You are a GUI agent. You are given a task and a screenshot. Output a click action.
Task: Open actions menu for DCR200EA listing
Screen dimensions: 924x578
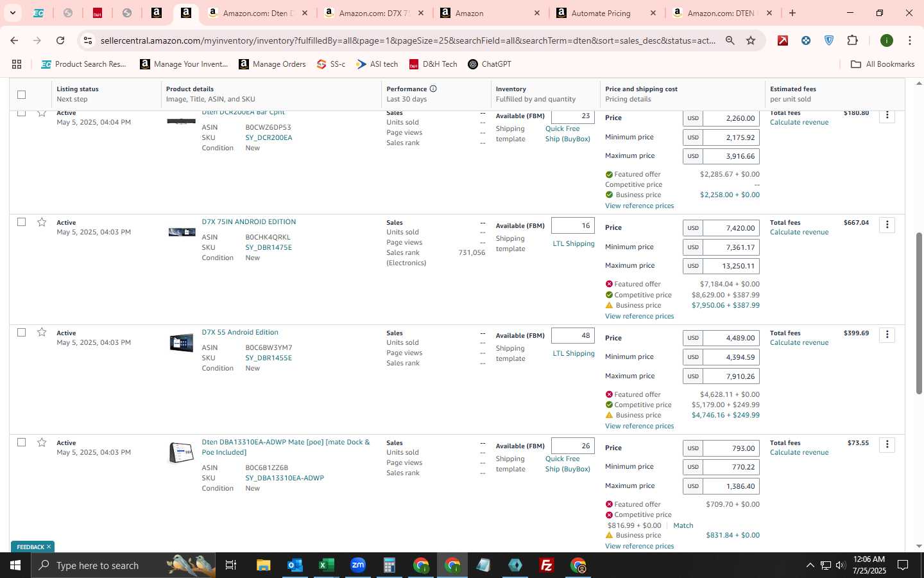[887, 116]
